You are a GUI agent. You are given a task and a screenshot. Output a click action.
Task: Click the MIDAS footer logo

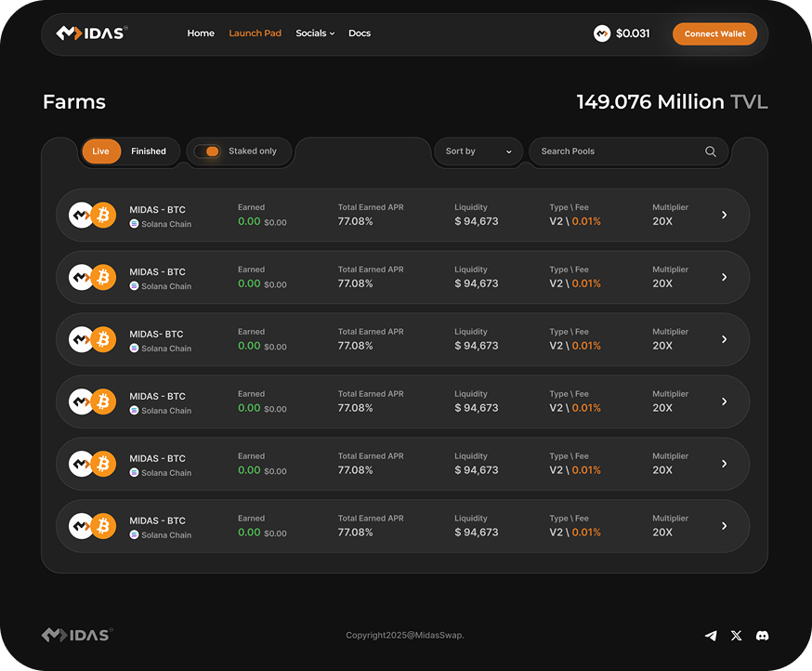[x=76, y=635]
